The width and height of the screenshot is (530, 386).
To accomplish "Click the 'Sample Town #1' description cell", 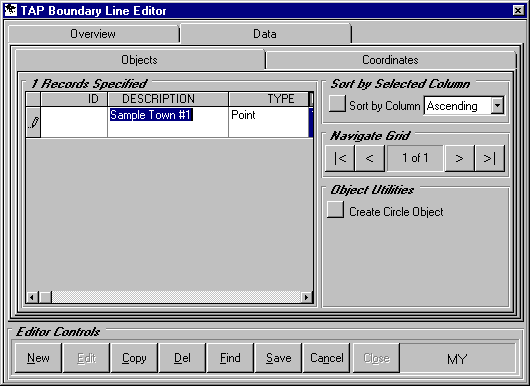I will tap(168, 122).
